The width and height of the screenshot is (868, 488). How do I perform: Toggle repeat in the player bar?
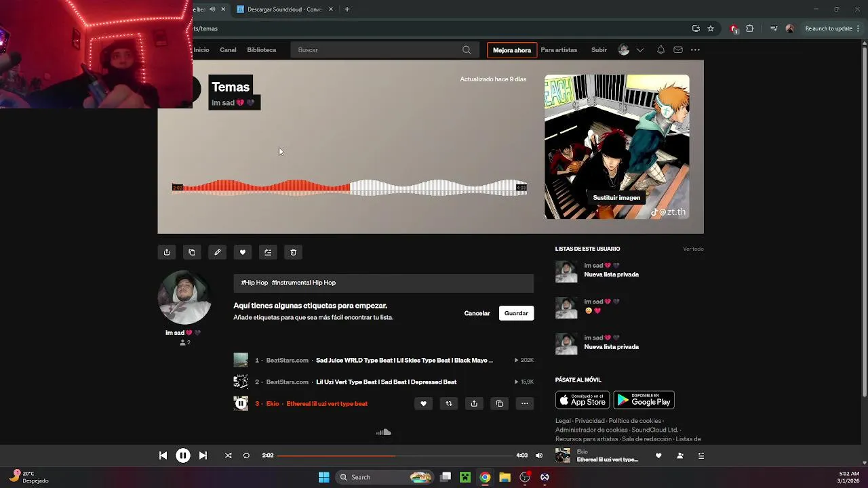tap(246, 455)
